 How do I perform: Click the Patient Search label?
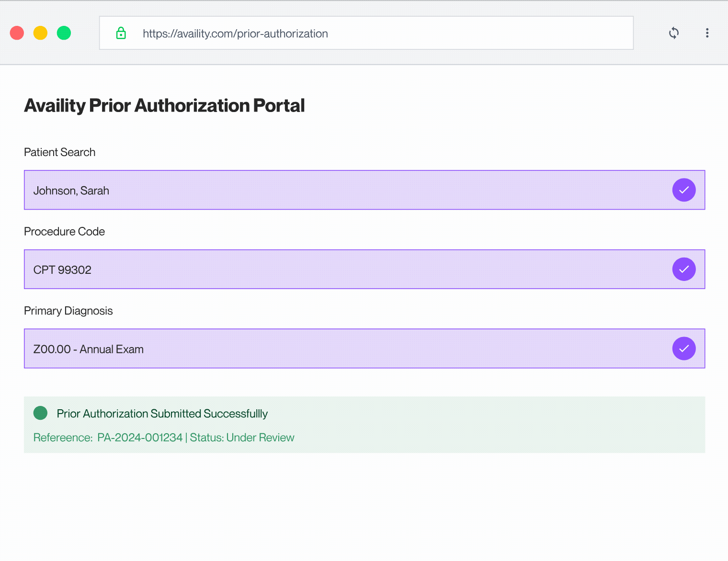pos(60,152)
